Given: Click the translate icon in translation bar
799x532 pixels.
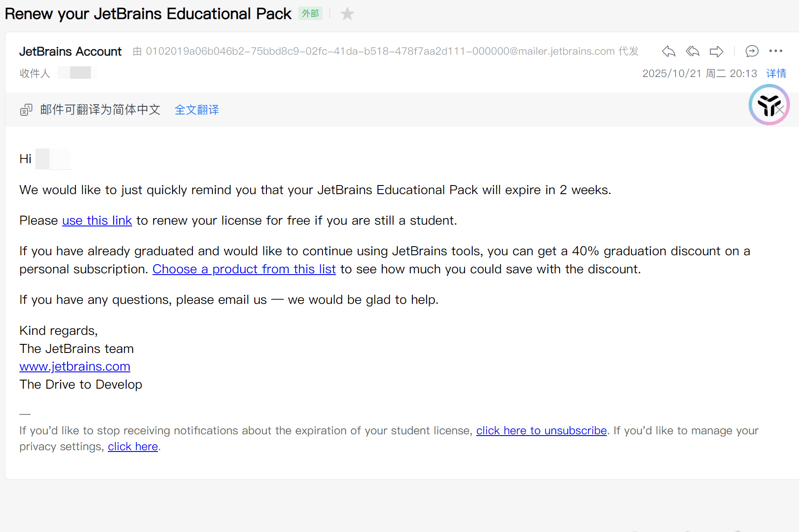Looking at the screenshot, I should coord(26,110).
